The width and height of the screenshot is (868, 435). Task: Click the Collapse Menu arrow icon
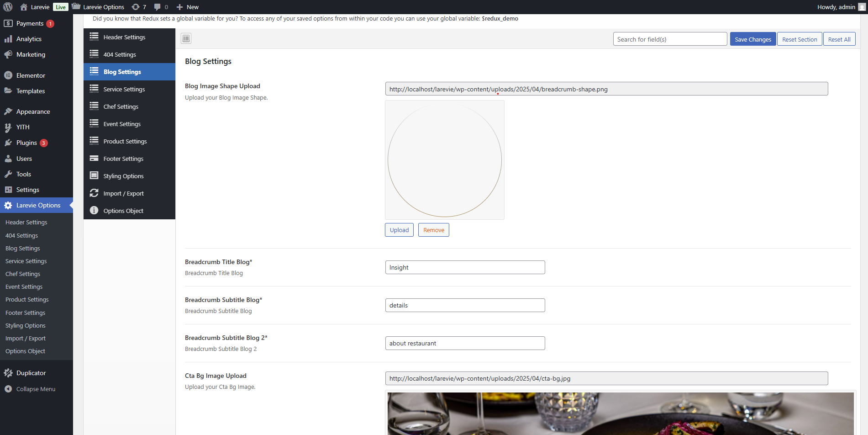pyautogui.click(x=8, y=389)
